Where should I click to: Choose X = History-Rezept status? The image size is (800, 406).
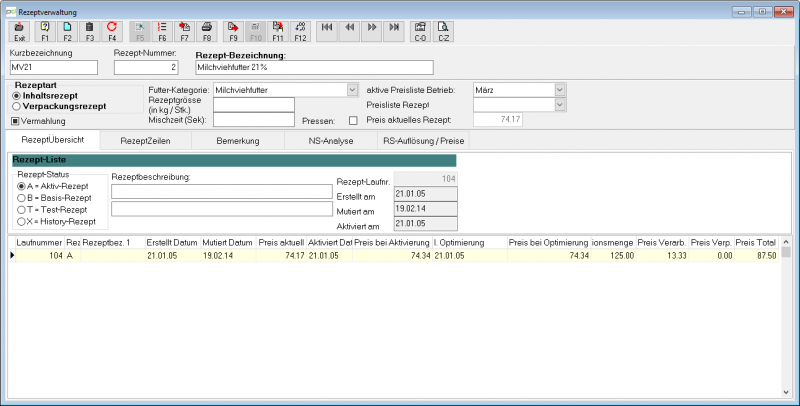pos(21,222)
